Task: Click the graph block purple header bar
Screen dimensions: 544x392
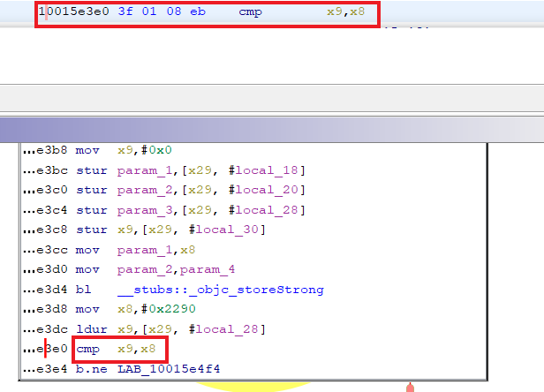Action: tap(272, 130)
